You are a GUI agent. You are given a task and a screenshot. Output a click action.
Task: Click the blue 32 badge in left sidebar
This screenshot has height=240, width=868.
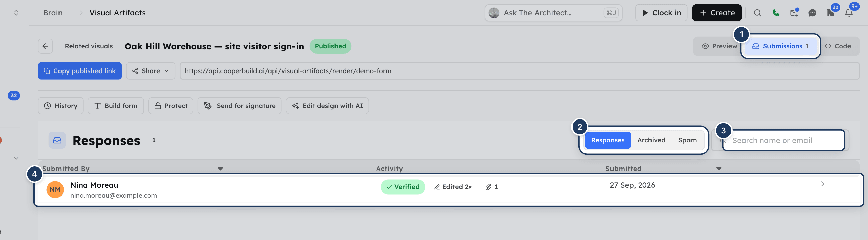pyautogui.click(x=14, y=95)
